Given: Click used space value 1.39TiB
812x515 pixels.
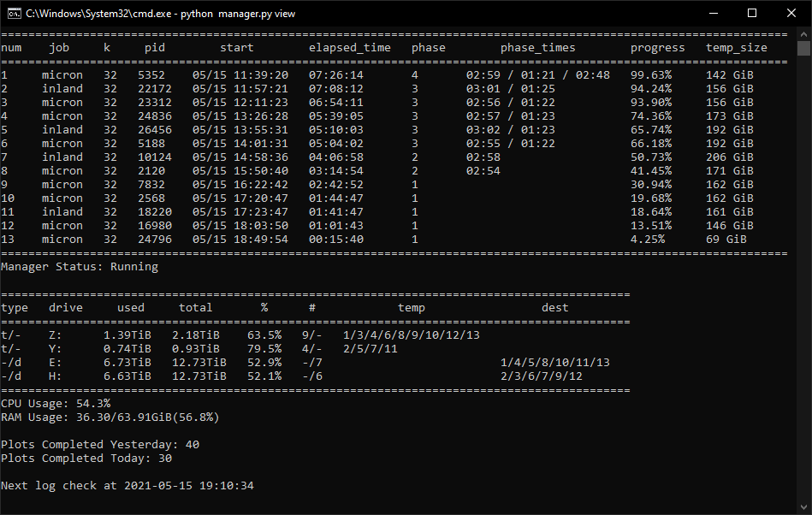Looking at the screenshot, I should click(127, 335).
